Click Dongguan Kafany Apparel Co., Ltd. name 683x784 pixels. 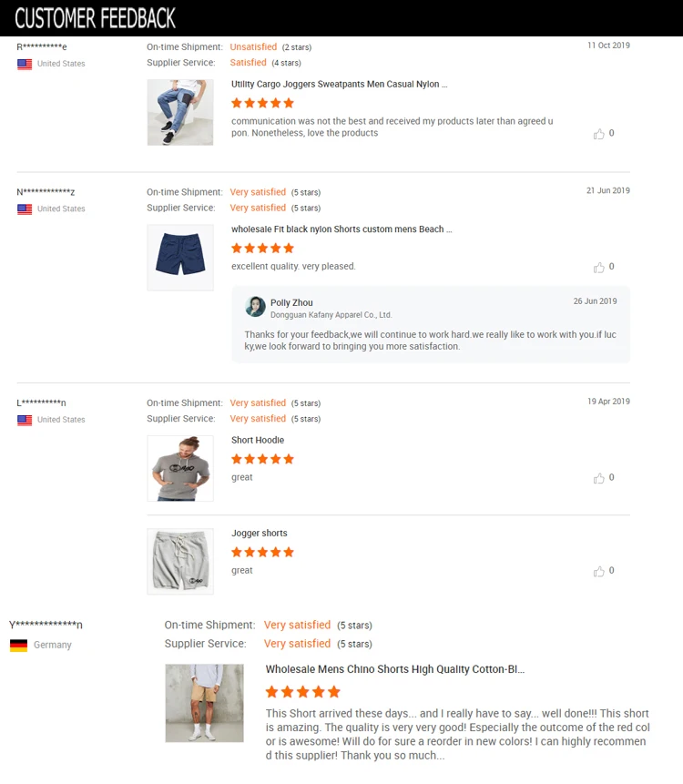[x=331, y=315]
